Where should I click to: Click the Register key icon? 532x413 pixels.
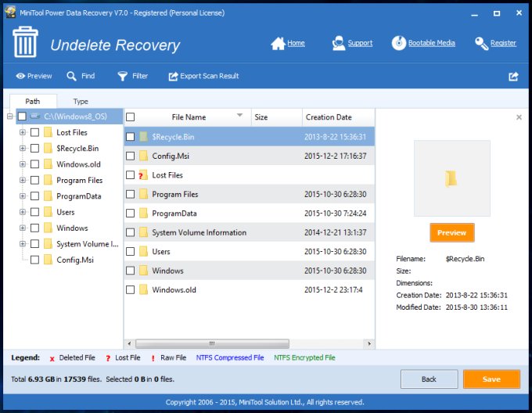481,43
